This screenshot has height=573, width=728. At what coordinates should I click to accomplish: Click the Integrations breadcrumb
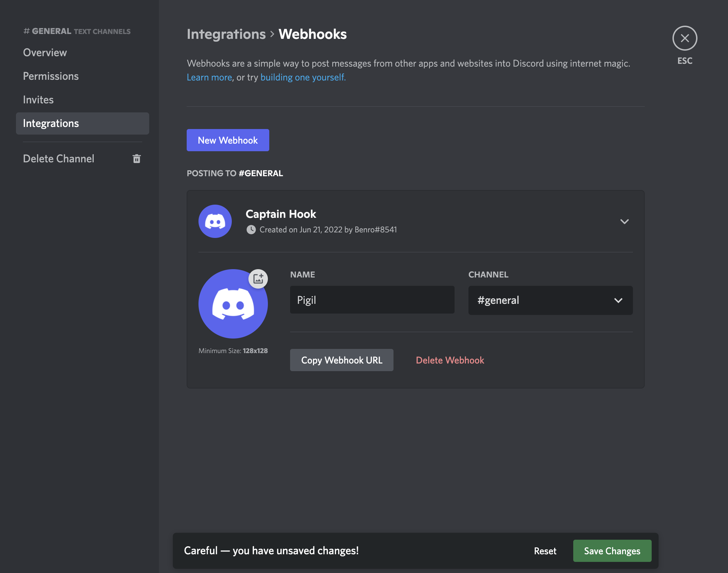click(x=226, y=34)
